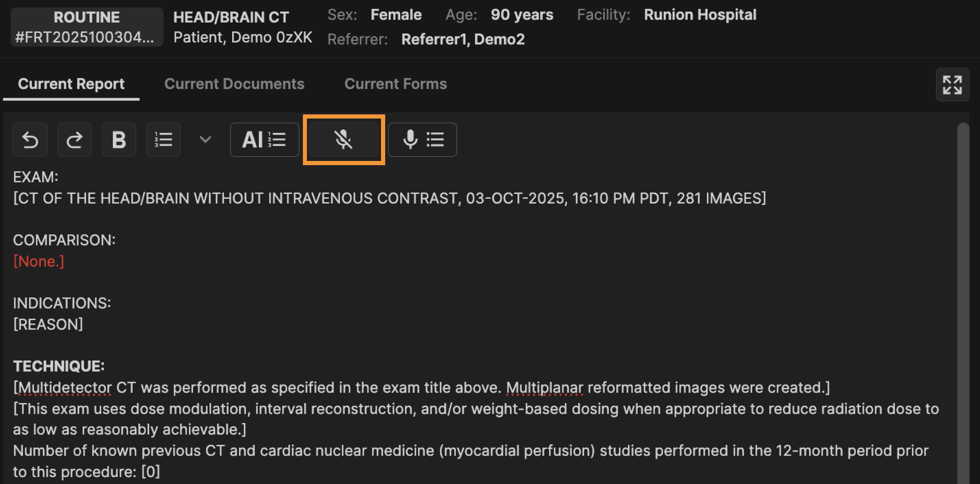Image resolution: width=980 pixels, height=484 pixels.
Task: Open the list style dropdown chevron
Action: tap(205, 140)
